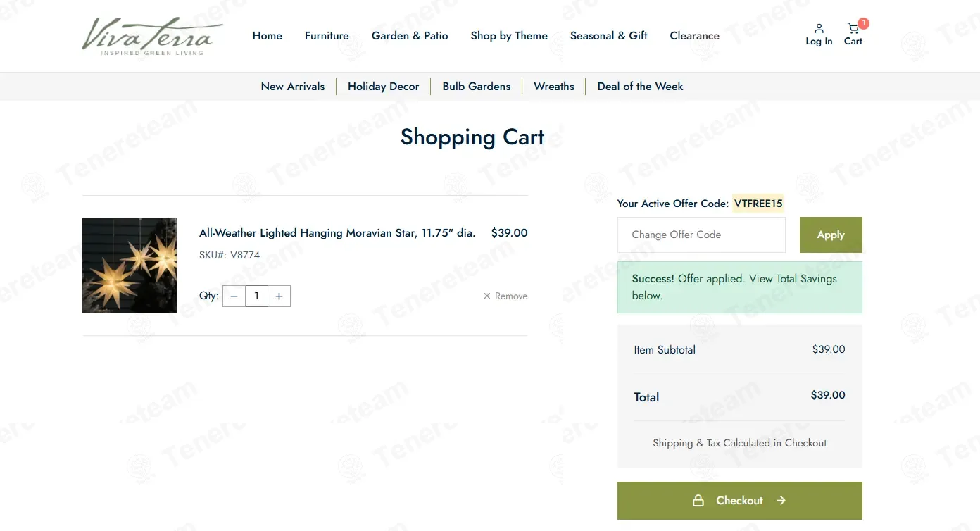Open New Arrivals link

click(293, 87)
